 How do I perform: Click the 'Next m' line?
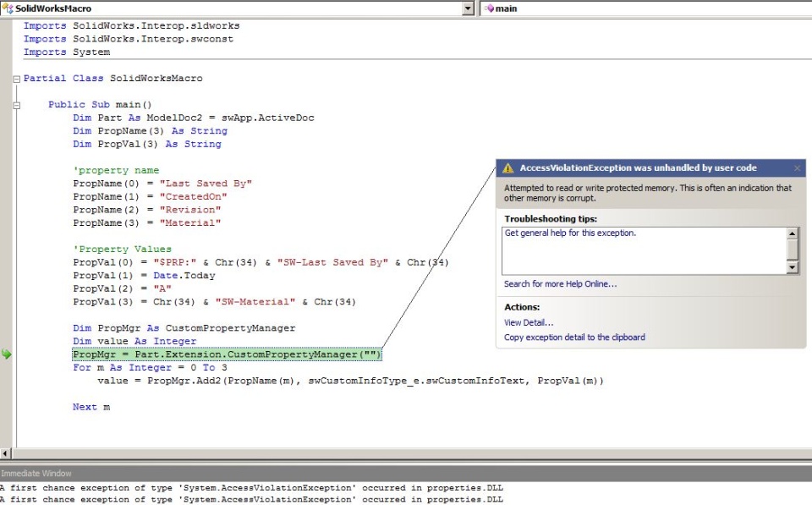(91, 407)
